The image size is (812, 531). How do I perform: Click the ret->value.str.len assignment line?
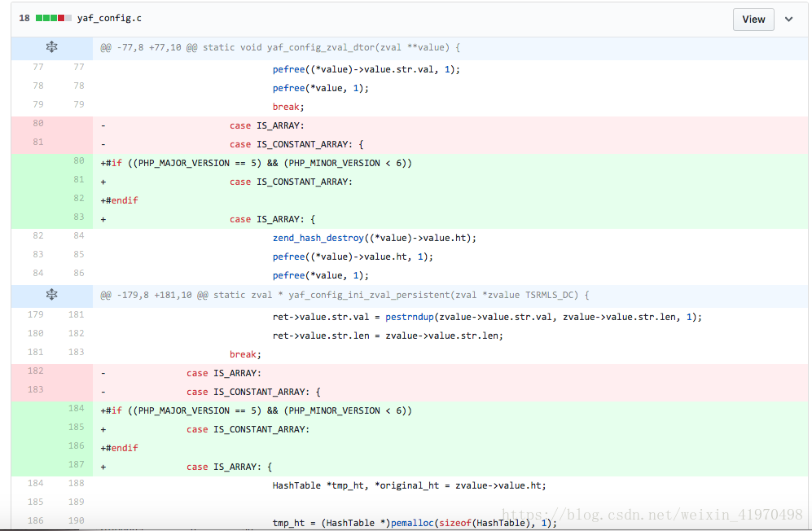tap(388, 336)
